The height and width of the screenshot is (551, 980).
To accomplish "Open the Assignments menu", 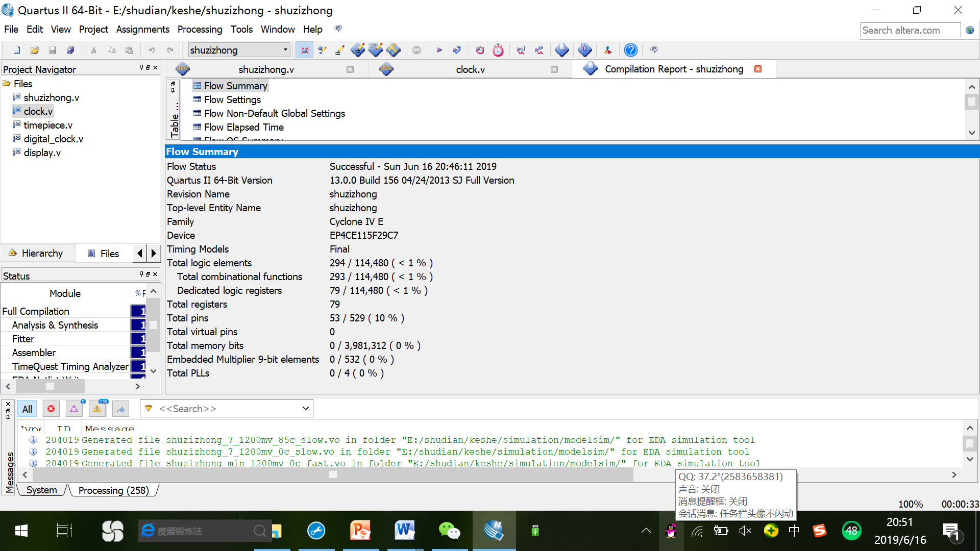I will (x=142, y=29).
